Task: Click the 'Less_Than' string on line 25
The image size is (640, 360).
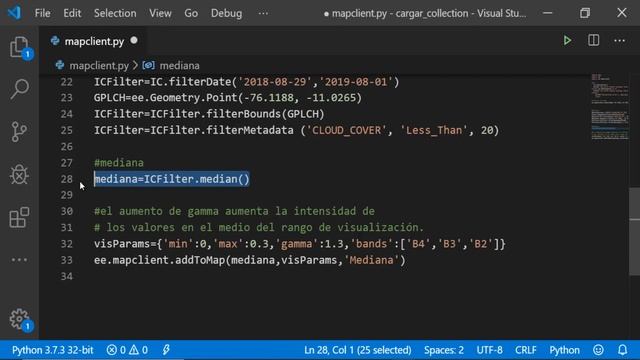Action: coord(434,130)
